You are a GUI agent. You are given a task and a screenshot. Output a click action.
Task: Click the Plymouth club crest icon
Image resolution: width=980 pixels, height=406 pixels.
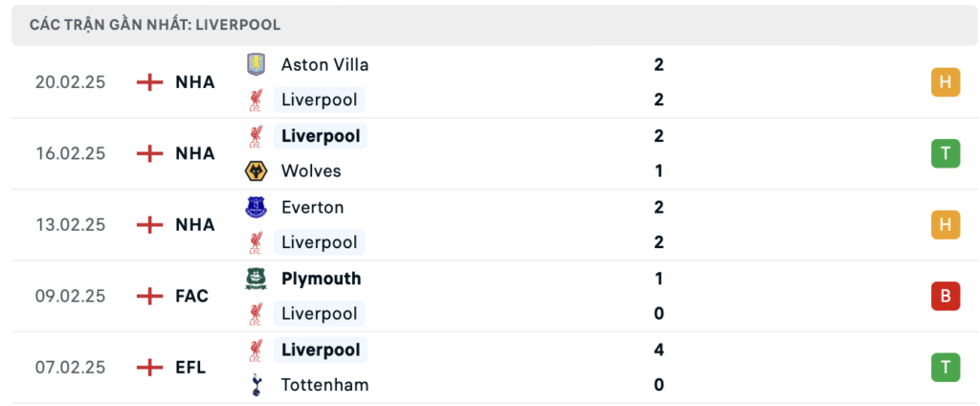click(256, 279)
